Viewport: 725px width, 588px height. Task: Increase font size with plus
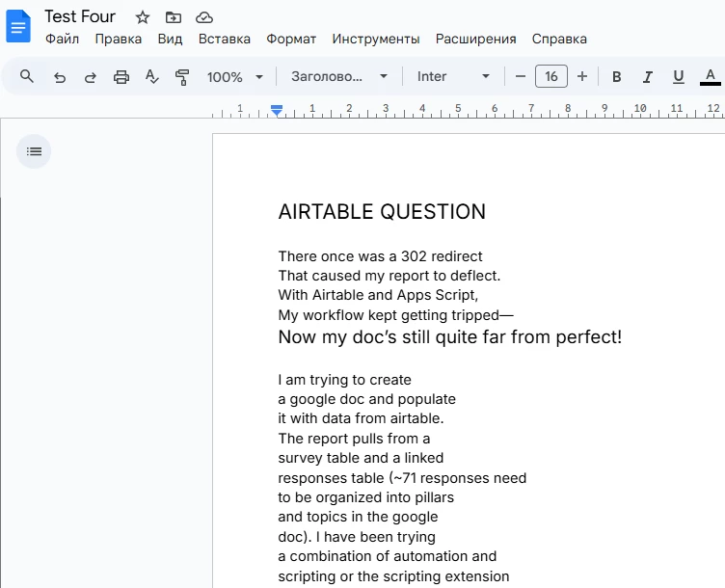582,77
